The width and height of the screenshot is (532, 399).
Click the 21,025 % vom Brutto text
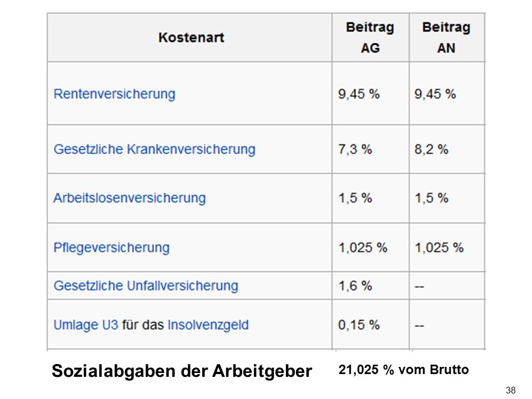point(403,370)
